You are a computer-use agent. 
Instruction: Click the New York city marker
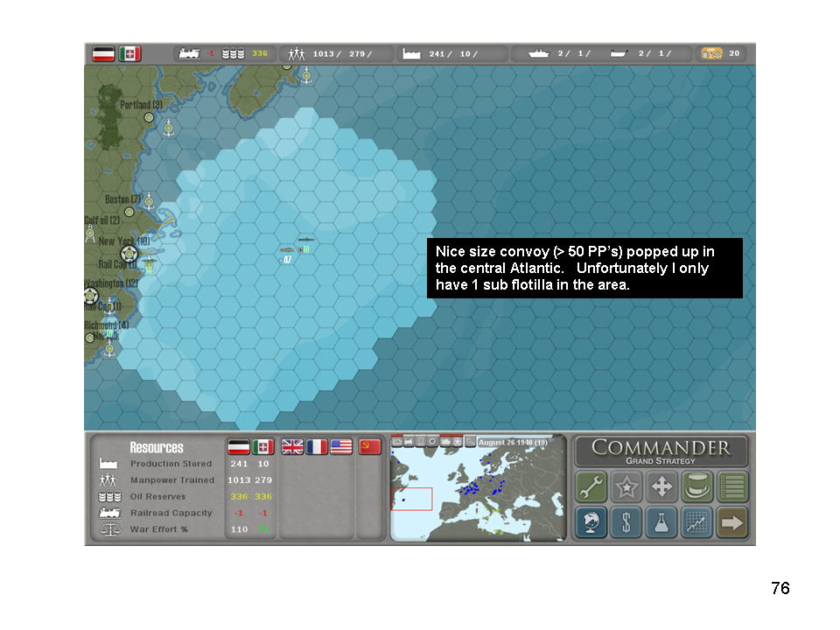point(129,254)
